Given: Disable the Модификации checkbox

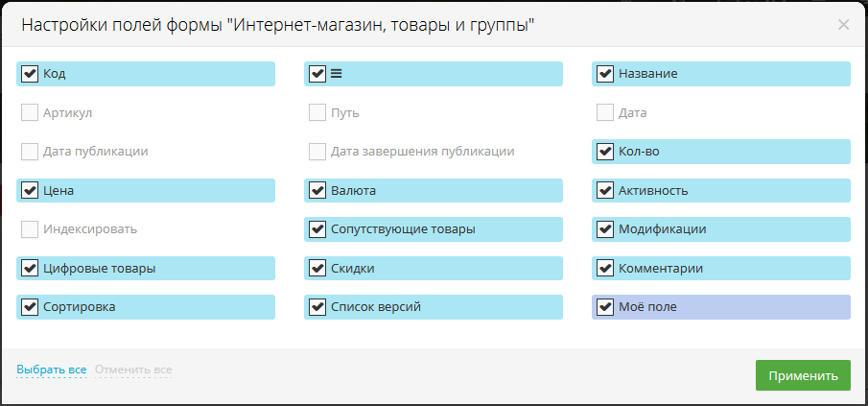Looking at the screenshot, I should [605, 229].
